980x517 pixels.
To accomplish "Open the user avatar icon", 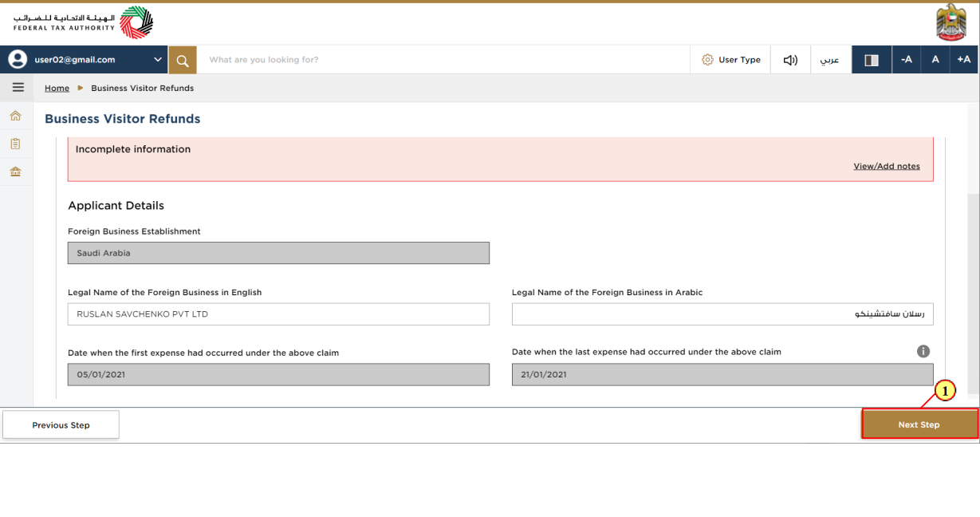I will pos(18,60).
